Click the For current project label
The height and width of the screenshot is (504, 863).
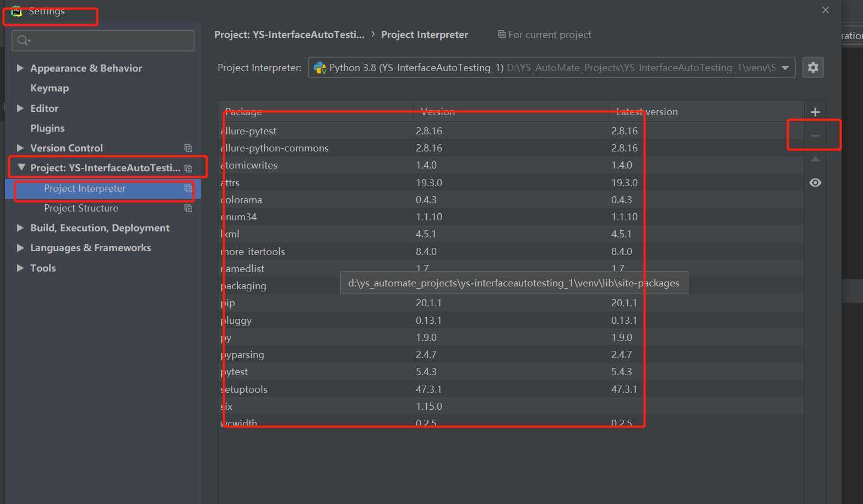[550, 35]
